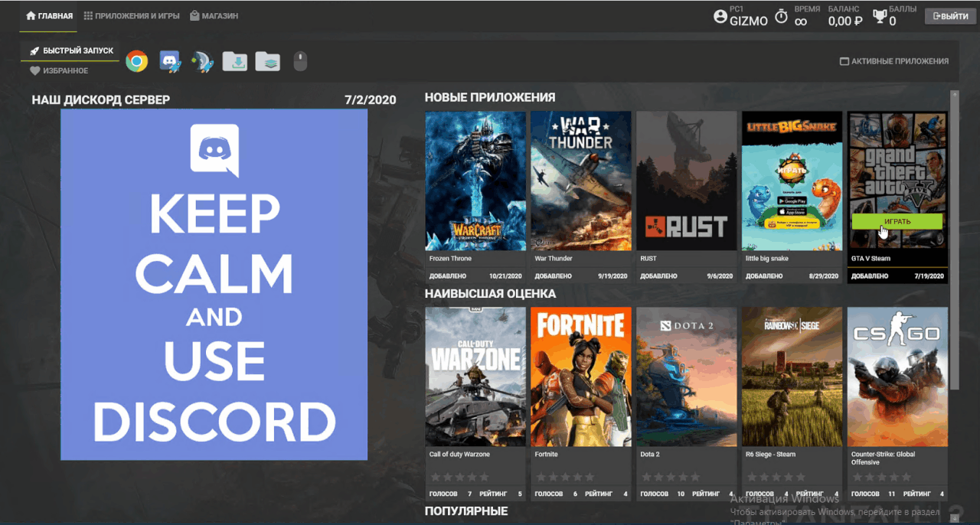Click the Наивысшая оценка section heading
This screenshot has width=980, height=525.
coord(491,293)
